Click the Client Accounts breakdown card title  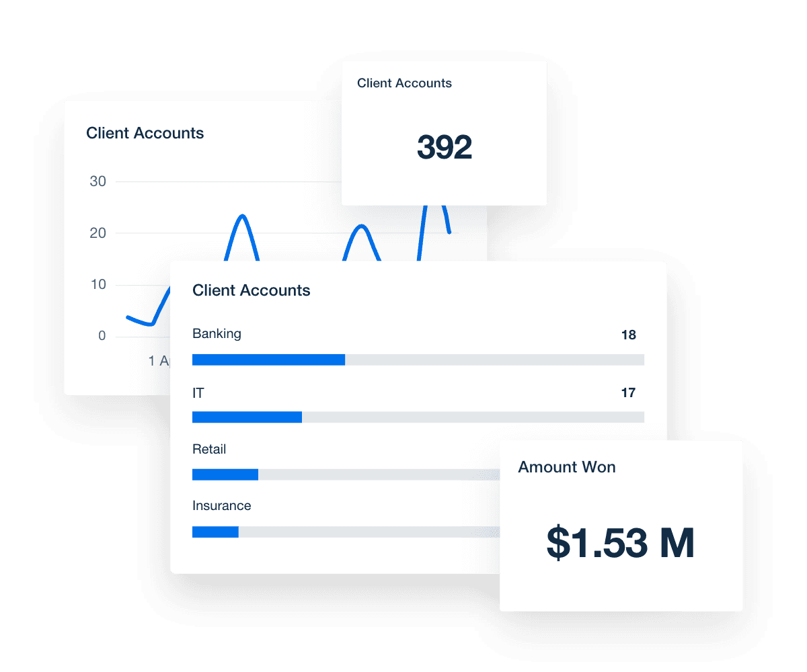[x=252, y=290]
